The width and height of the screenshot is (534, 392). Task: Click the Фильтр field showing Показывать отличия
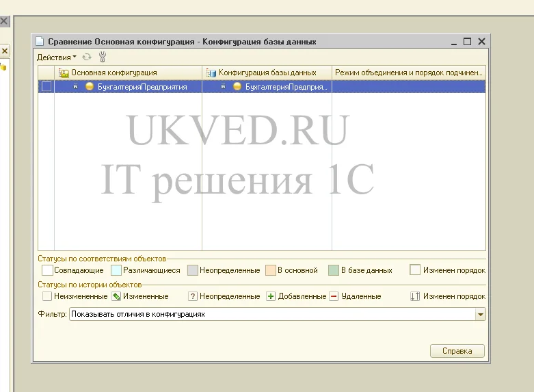pyautogui.click(x=272, y=314)
